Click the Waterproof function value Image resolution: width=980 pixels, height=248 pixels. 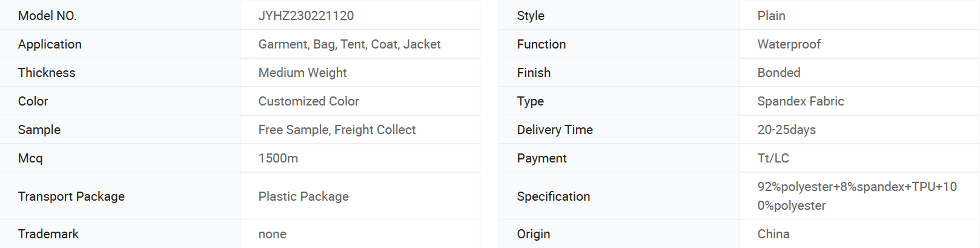pyautogui.click(x=789, y=44)
